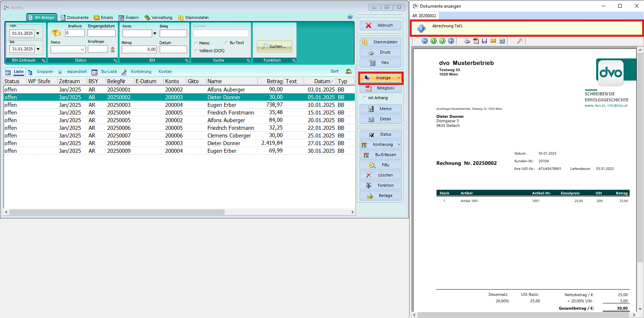Screen dimensions: 644x318
Task: Expand the Kontierung button dropdown arrow
Action: coord(399,144)
